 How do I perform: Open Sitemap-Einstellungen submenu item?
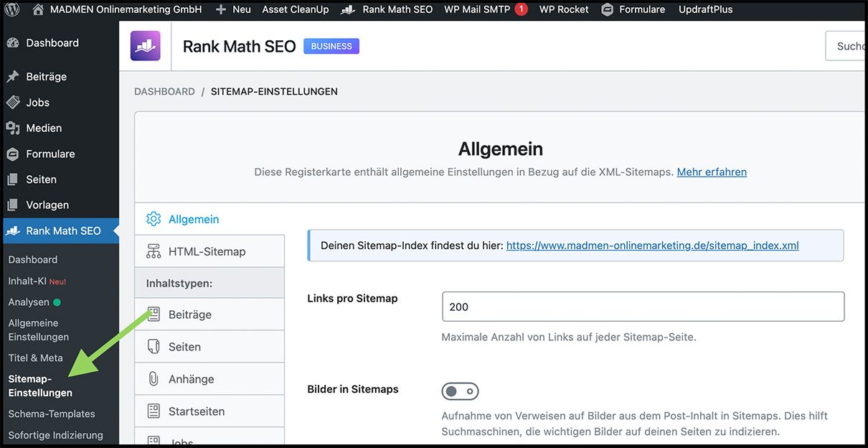coord(40,386)
